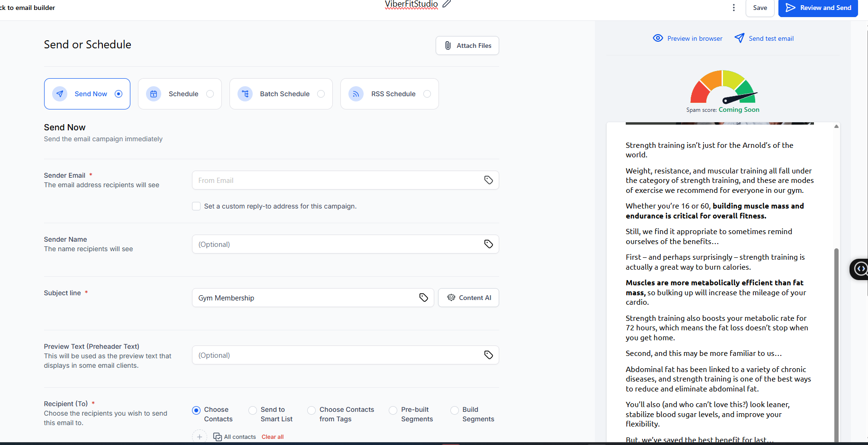Click the pencil icon beside ViberFitStudio title
The width and height of the screenshot is (868, 445).
pos(447,4)
